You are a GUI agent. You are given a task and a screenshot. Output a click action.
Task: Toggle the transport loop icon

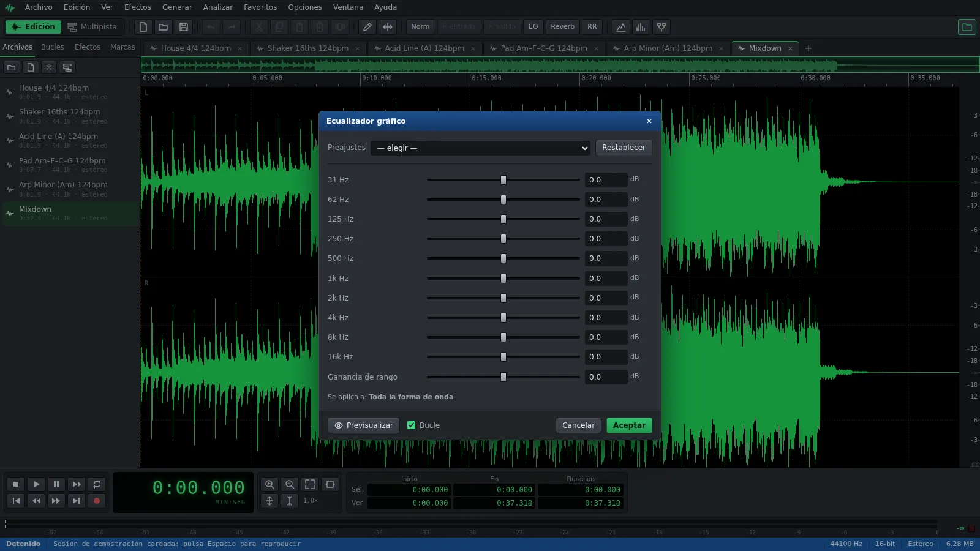point(97,484)
